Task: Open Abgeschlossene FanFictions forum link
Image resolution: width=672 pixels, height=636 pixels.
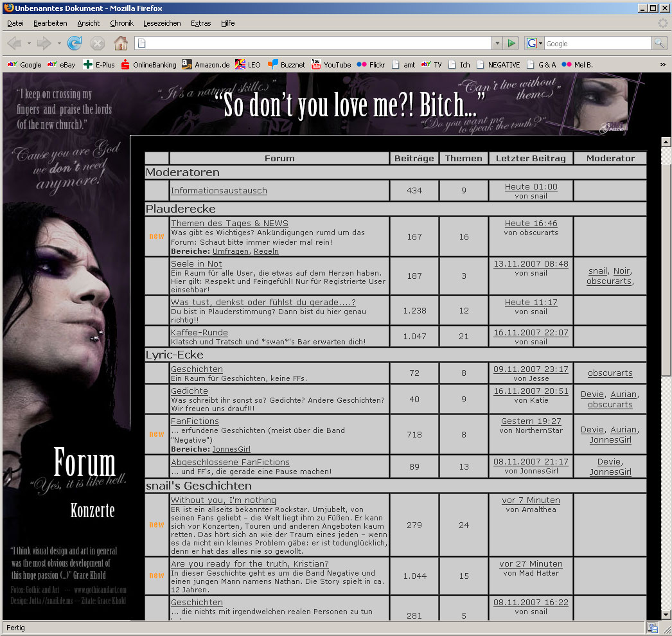Action: (230, 462)
